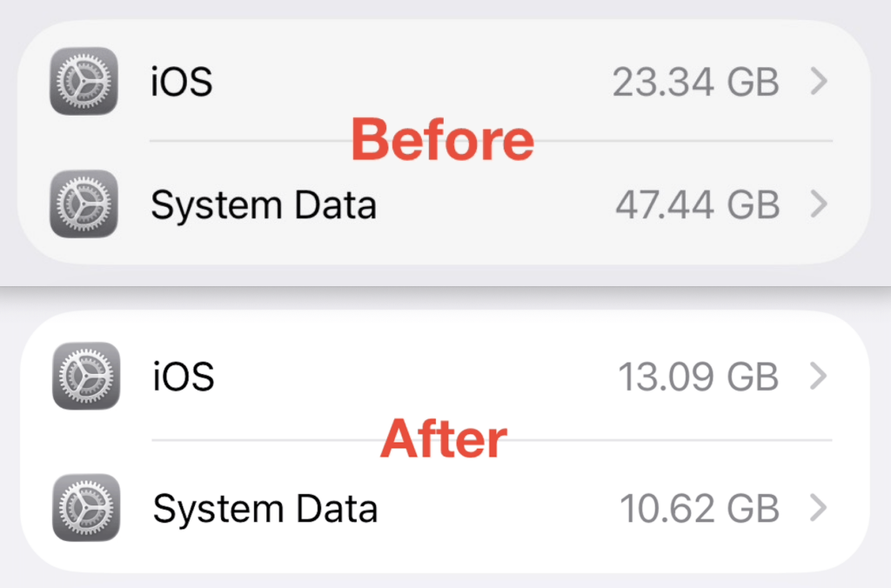
Task: Click the red Before label
Action: pos(443,139)
